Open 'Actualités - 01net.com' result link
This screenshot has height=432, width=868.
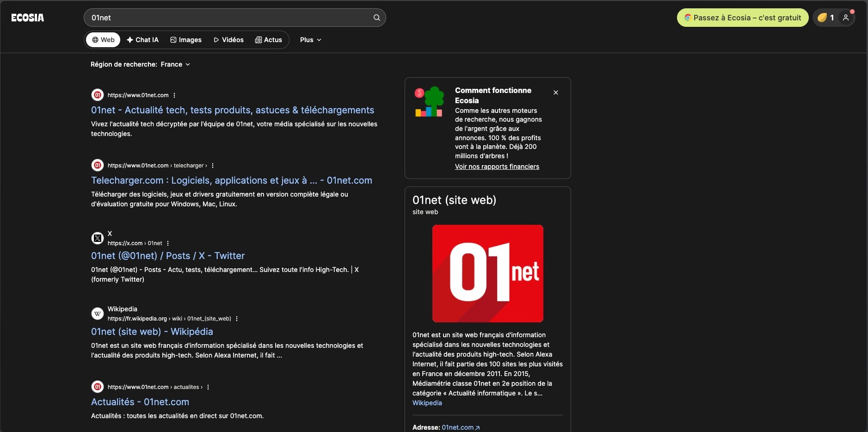coord(140,402)
